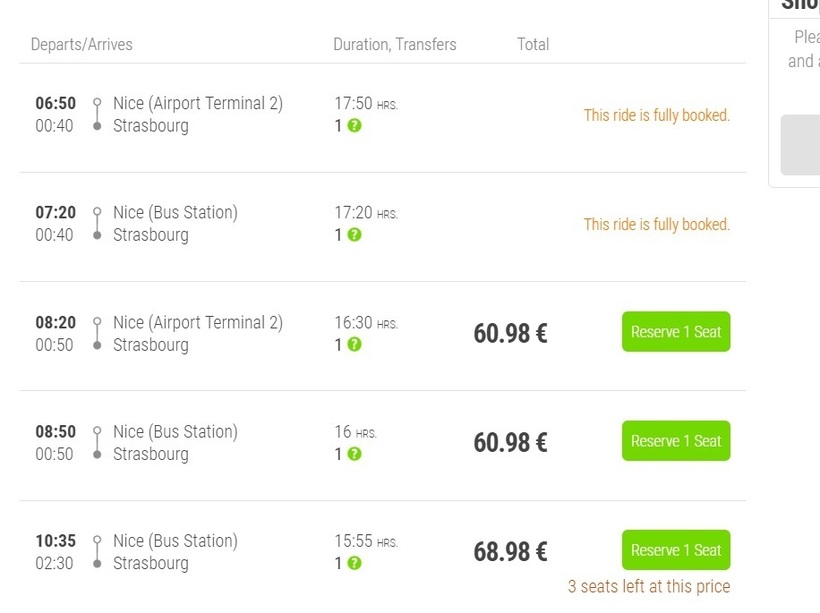Reserve 1 Seat on 08:20 Airport Terminal ride
820x613 pixels.
pyautogui.click(x=676, y=332)
